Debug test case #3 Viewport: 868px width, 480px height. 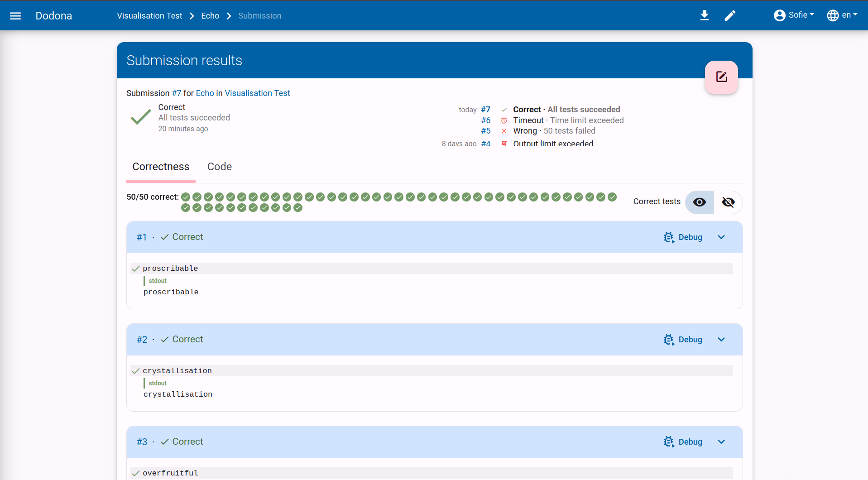[x=683, y=442]
